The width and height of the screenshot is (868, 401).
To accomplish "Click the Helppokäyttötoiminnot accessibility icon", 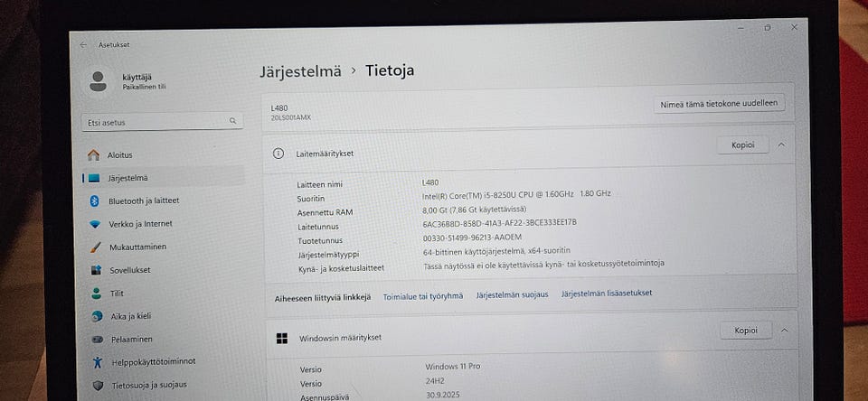I will (x=98, y=362).
